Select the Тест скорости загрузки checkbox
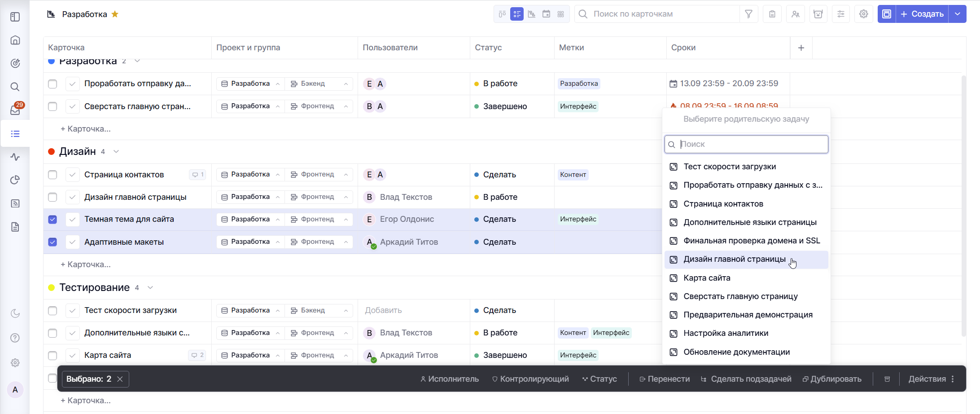The height and width of the screenshot is (414, 980). point(52,310)
